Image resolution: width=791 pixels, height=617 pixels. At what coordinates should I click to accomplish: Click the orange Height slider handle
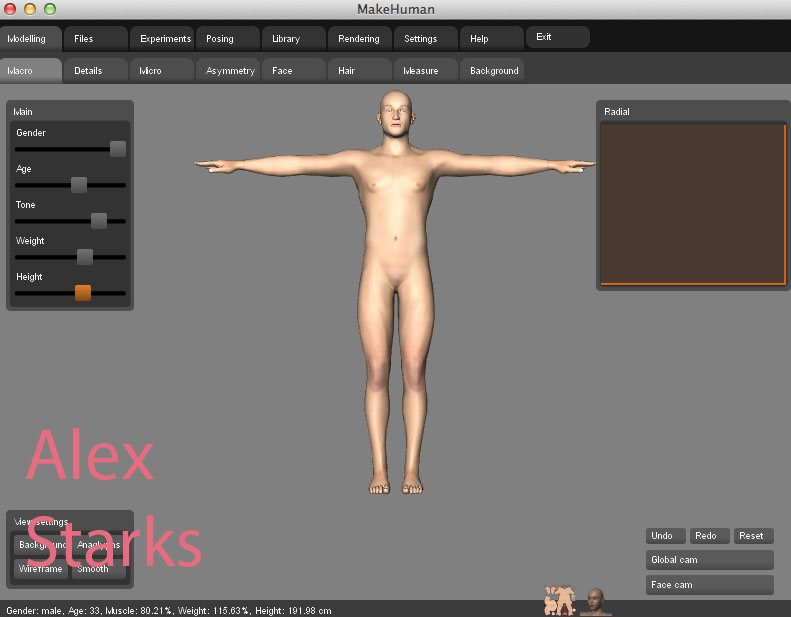coord(83,293)
